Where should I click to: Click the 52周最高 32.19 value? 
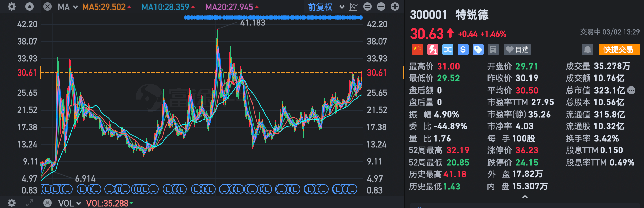(458, 150)
